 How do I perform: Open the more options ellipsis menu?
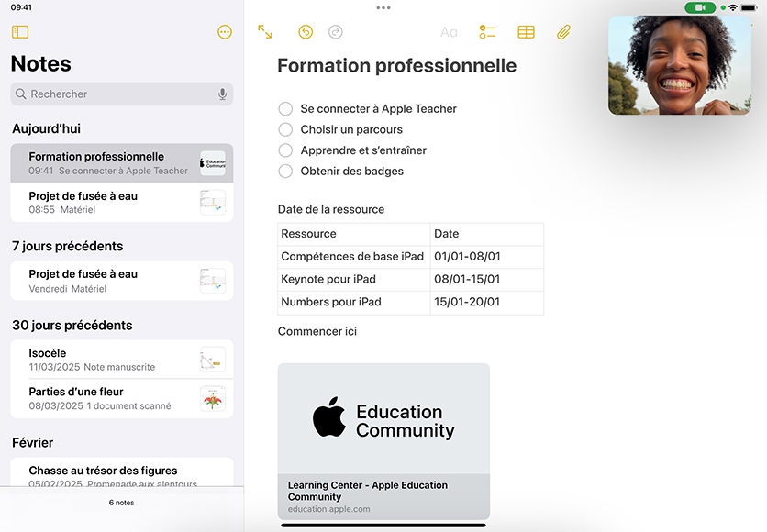(225, 32)
